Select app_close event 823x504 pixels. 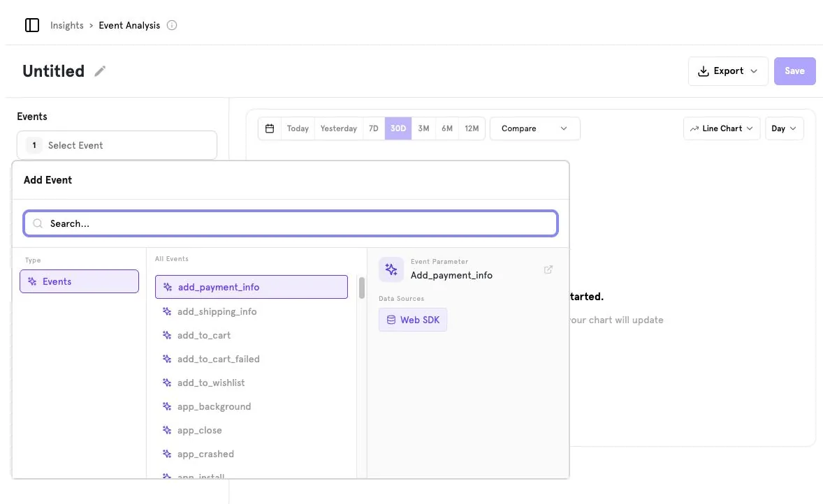click(x=252, y=430)
